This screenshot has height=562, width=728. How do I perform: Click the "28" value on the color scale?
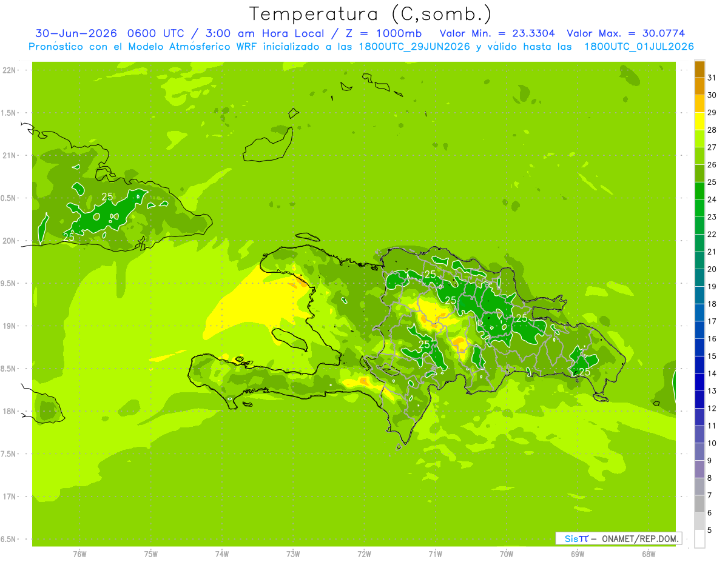(712, 130)
